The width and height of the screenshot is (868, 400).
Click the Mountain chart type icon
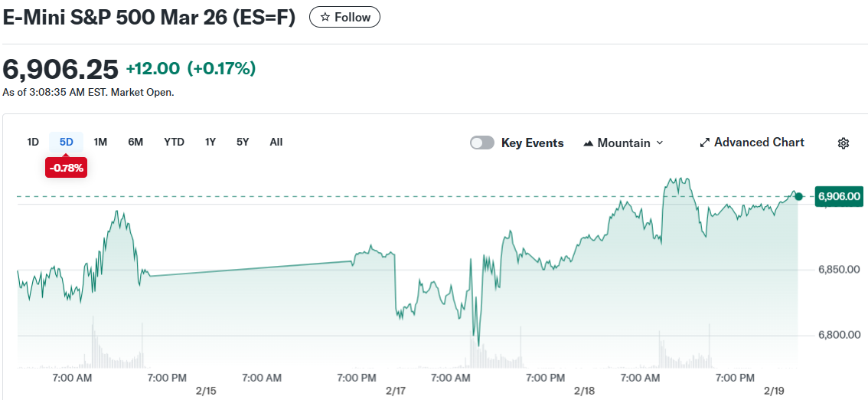[x=589, y=143]
